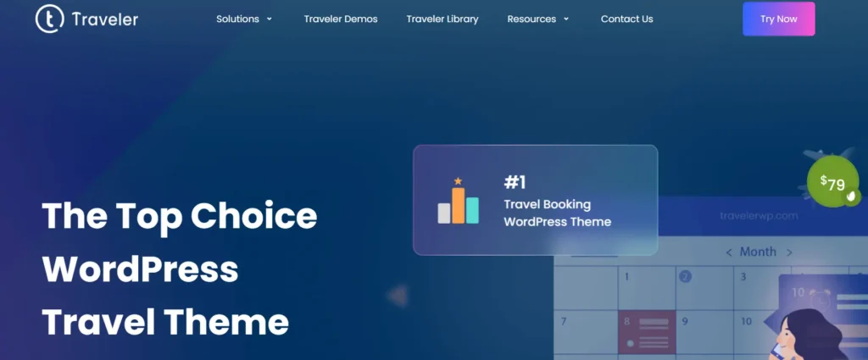Navigate to Traveler Library
Viewport: 868px width, 360px height.
442,19
